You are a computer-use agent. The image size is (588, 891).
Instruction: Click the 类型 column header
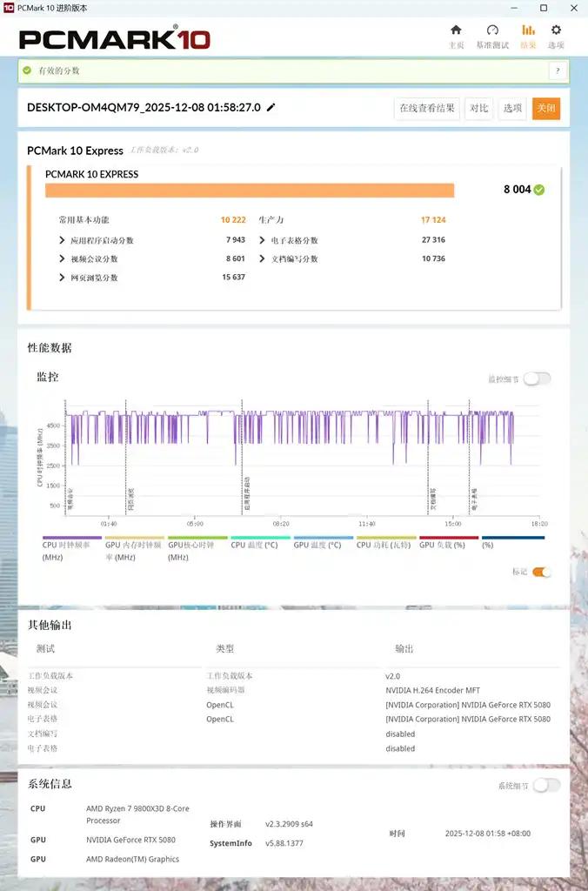tap(225, 648)
